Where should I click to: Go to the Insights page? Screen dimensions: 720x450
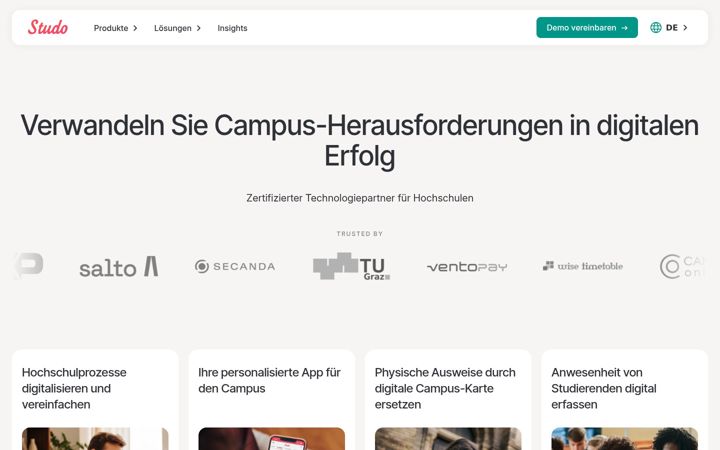pyautogui.click(x=232, y=28)
